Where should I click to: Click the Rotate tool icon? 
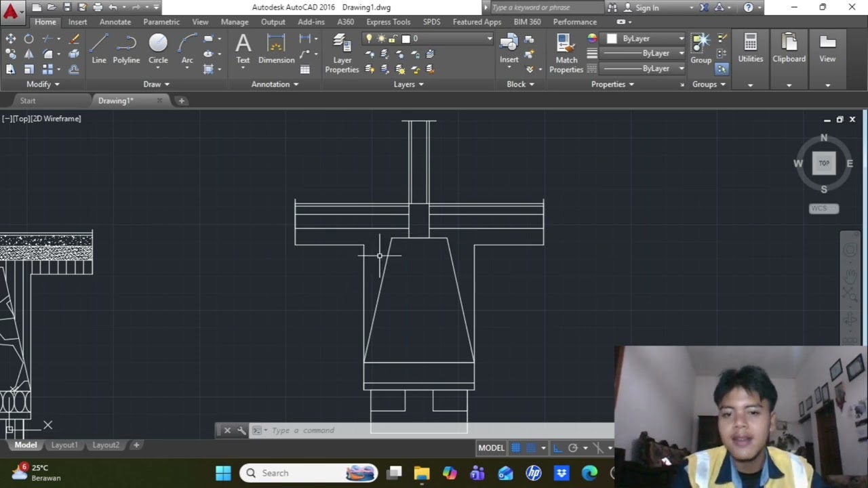29,39
